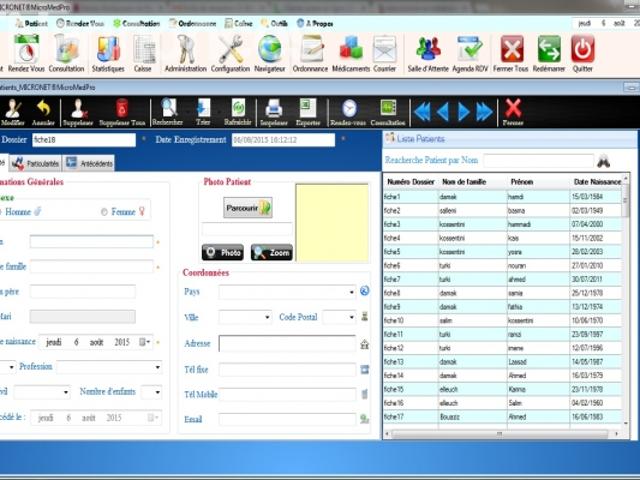The image size is (640, 480).
Task: Open the Rendez Vous toolbar icon
Action: (x=26, y=53)
